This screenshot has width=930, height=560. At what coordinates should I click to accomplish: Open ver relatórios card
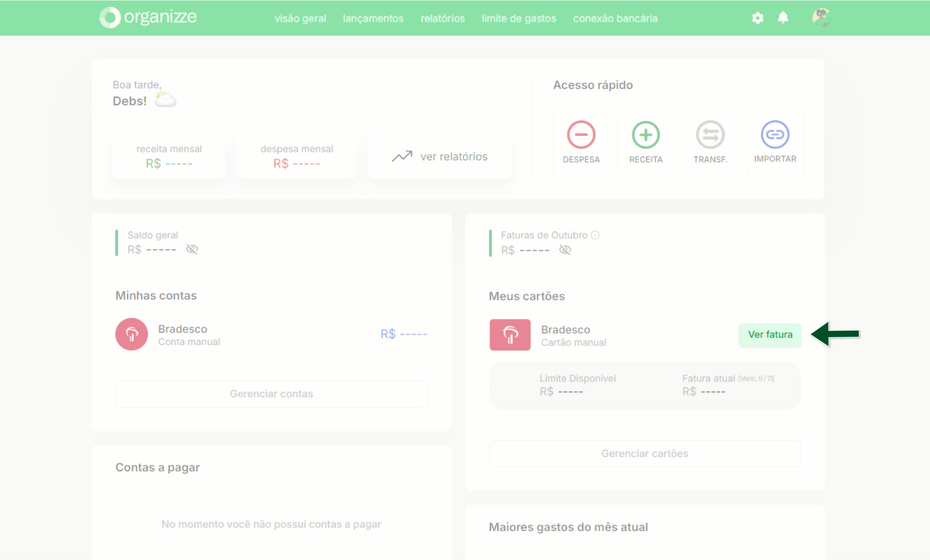440,156
